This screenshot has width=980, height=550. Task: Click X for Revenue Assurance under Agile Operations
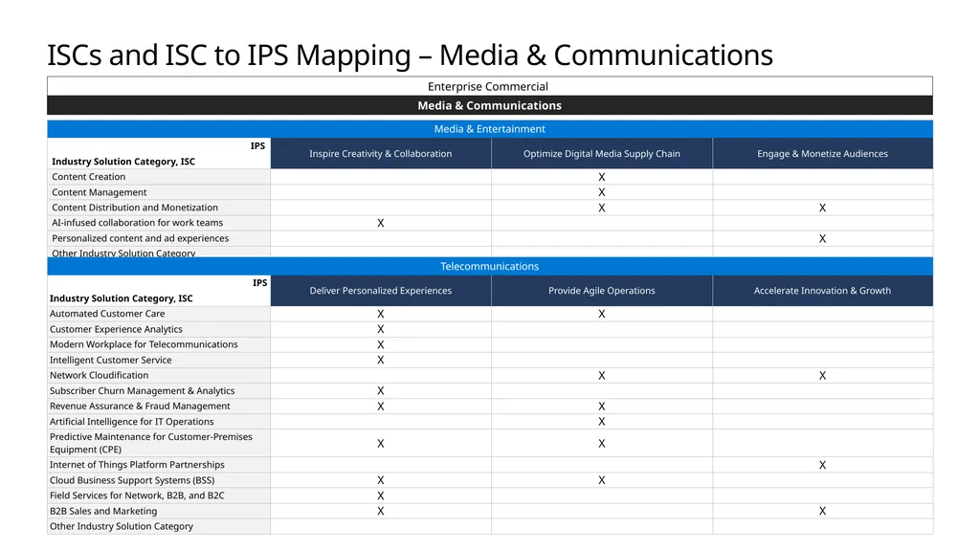point(602,407)
